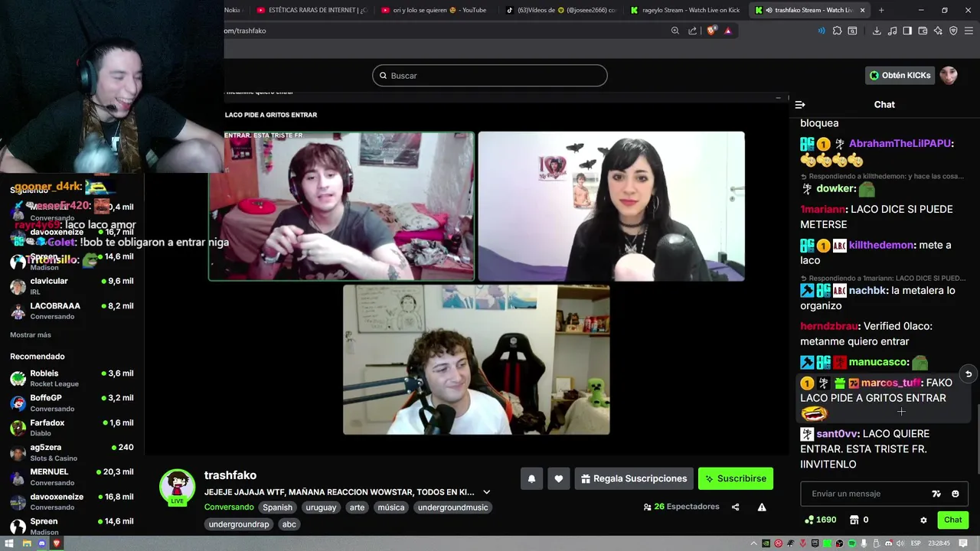Open Farfadox channel in sidebar
The height and width of the screenshot is (551, 980).
(72, 428)
